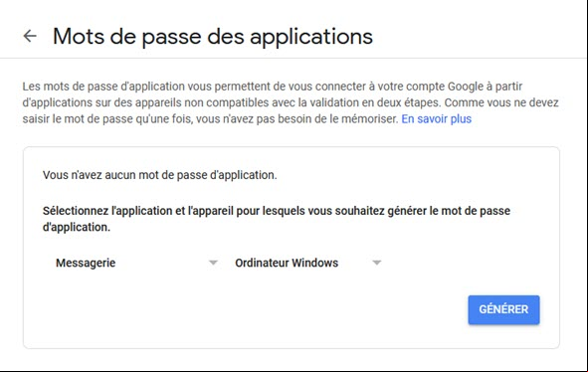Image resolution: width=588 pixels, height=372 pixels.
Task: Click the description paragraph about validation en deux étapes
Action: click(x=291, y=102)
